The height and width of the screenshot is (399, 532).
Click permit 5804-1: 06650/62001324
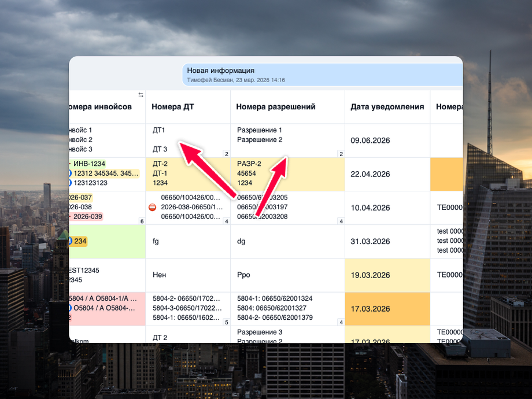click(x=275, y=298)
